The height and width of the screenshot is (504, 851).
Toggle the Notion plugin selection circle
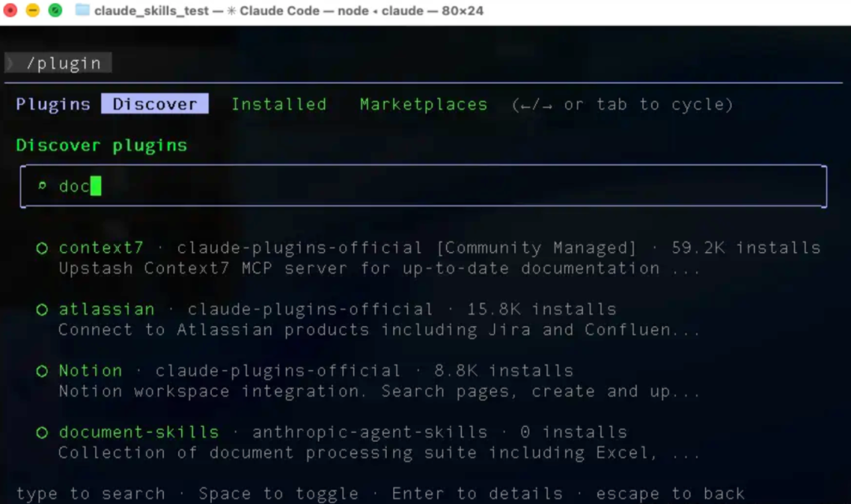[42, 371]
